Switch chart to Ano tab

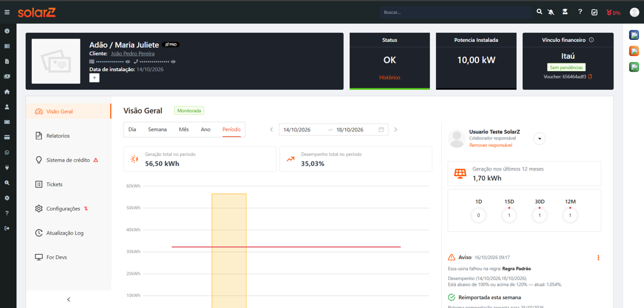click(x=206, y=129)
